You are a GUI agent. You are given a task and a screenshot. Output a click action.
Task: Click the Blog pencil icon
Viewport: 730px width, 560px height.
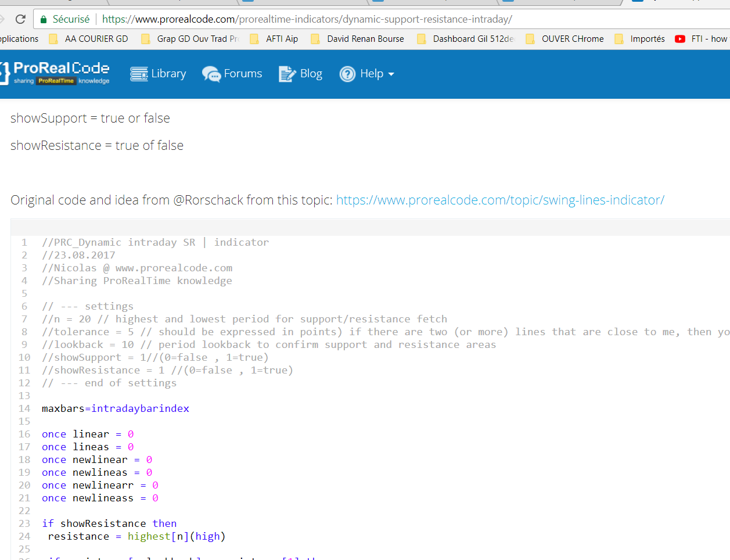[x=287, y=74]
